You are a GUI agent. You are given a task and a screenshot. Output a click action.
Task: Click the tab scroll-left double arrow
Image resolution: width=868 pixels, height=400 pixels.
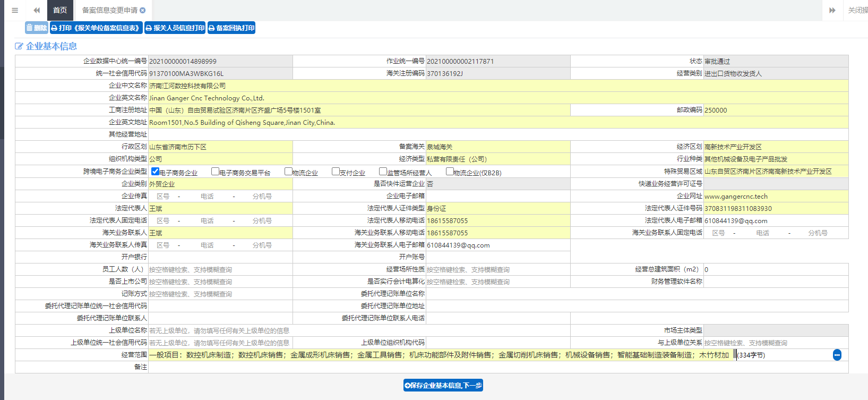[x=37, y=10]
